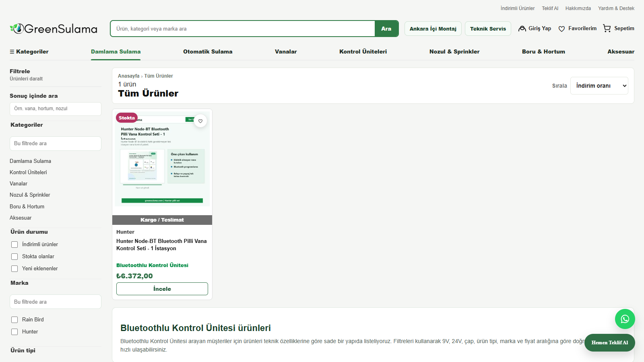This screenshot has width=644, height=362.
Task: Add Hunter Node-BT product to favorites
Action: [200, 121]
